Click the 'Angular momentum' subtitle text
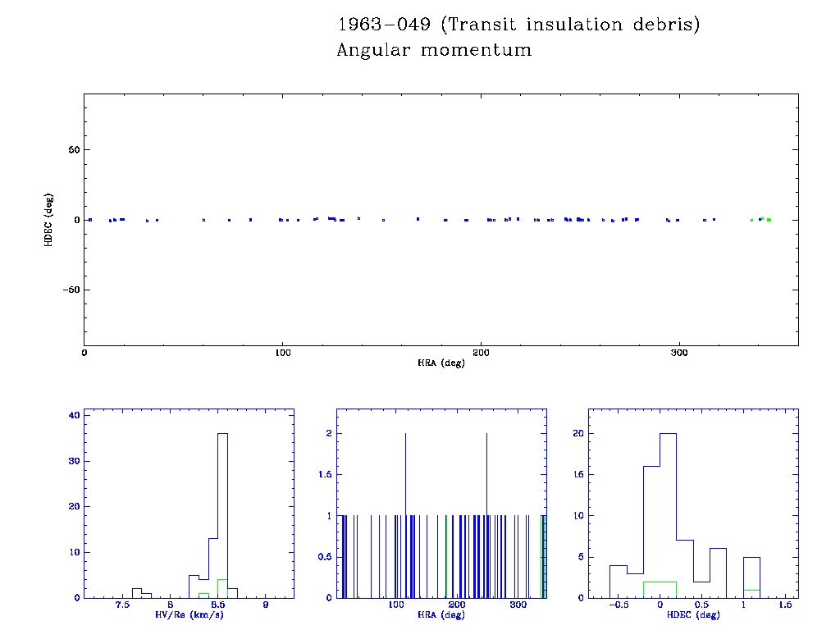Image resolution: width=840 pixels, height=630 pixels. [434, 50]
